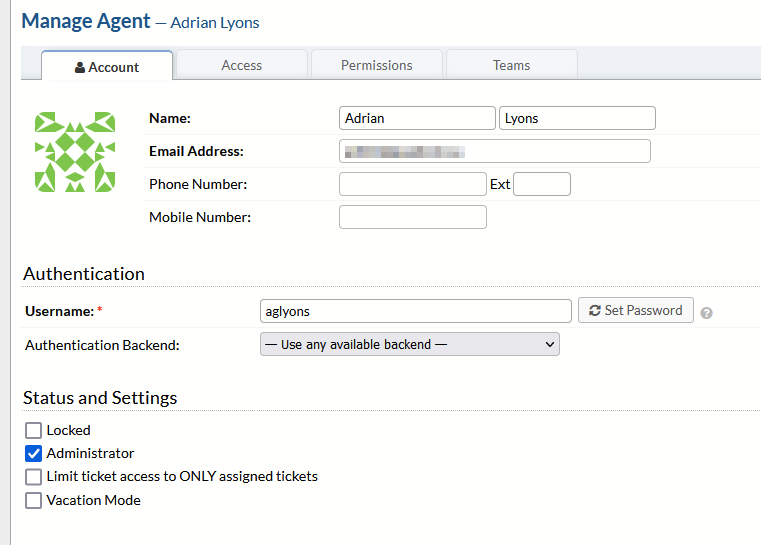761x545 pixels.
Task: Click the last name field containing Lyons
Action: tap(577, 118)
